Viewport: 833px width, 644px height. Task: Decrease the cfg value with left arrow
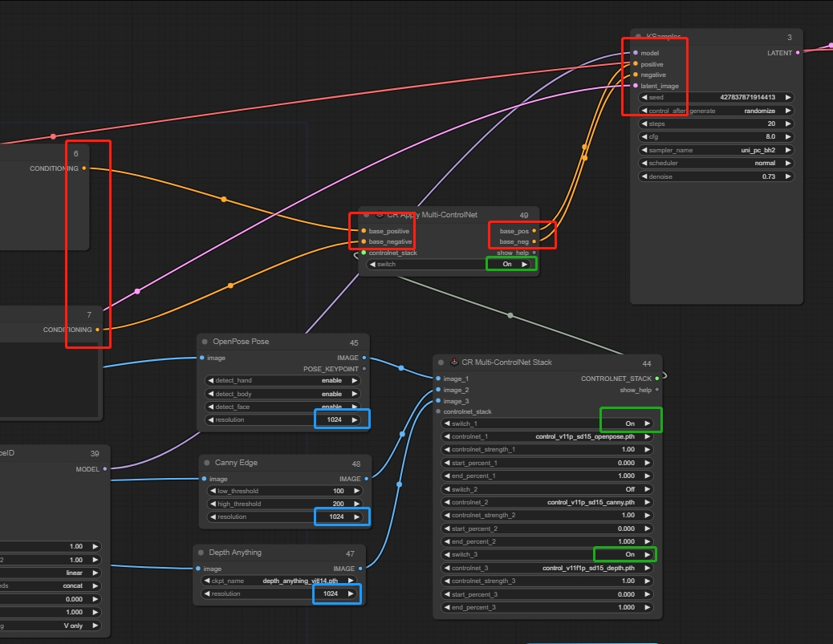point(644,137)
